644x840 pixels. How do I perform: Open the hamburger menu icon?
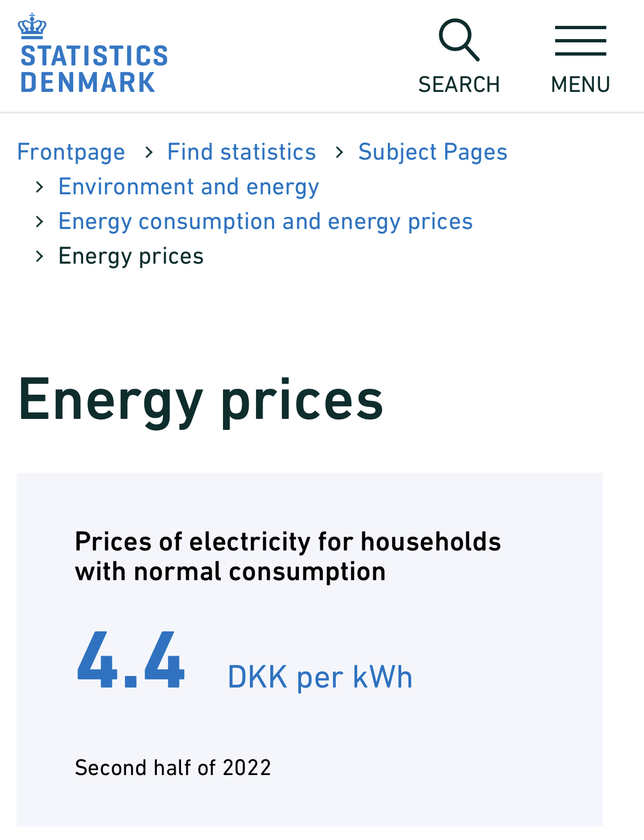pos(580,41)
